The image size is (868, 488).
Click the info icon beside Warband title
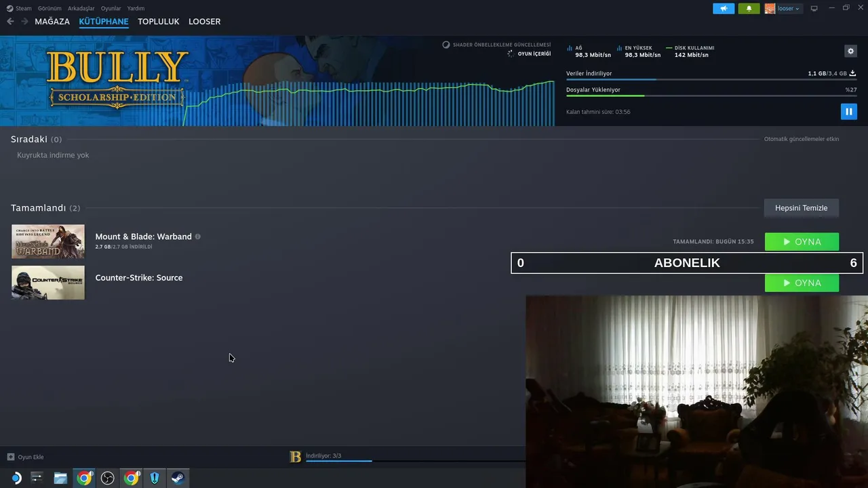point(198,237)
